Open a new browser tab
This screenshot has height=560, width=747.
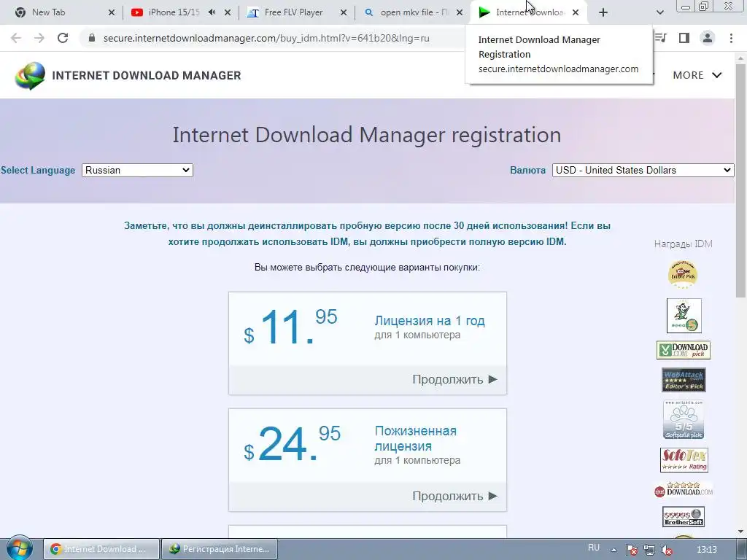click(603, 12)
